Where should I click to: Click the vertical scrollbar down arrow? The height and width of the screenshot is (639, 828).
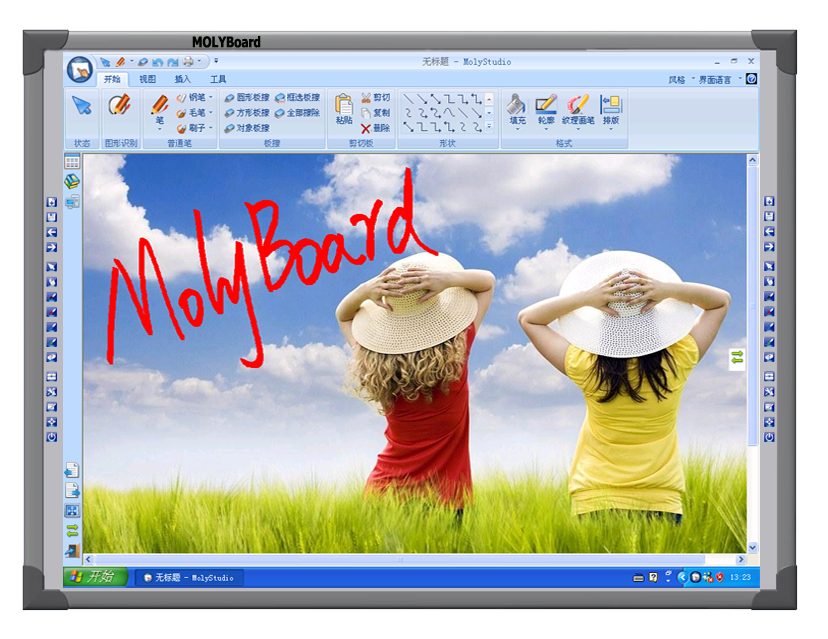coord(752,547)
